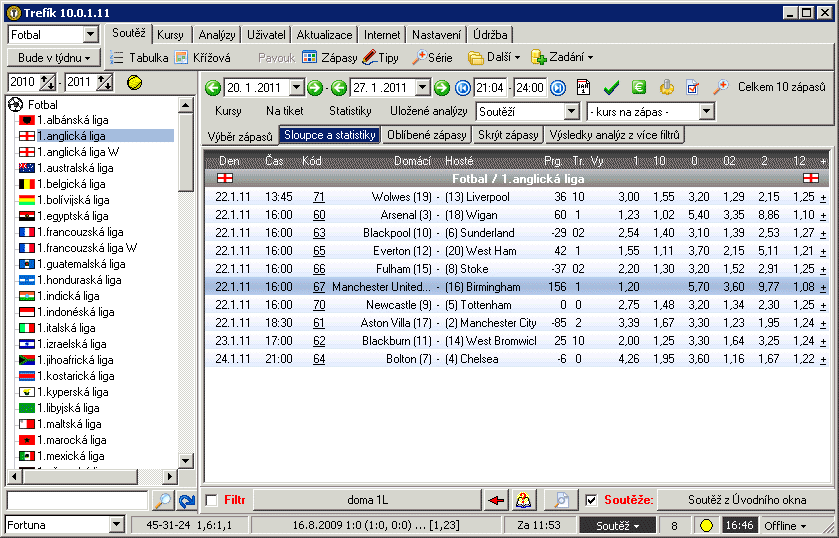Move start date 20.1.2011 forward with green arrow
This screenshot has height=538, width=839.
point(315,87)
